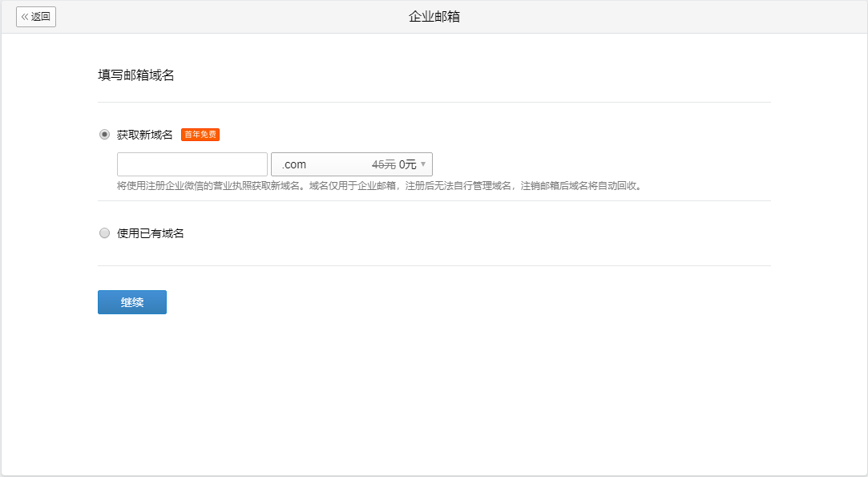Viewport: 868px width, 477px height.
Task: Click the double-chevron « in the back button
Action: click(x=26, y=17)
